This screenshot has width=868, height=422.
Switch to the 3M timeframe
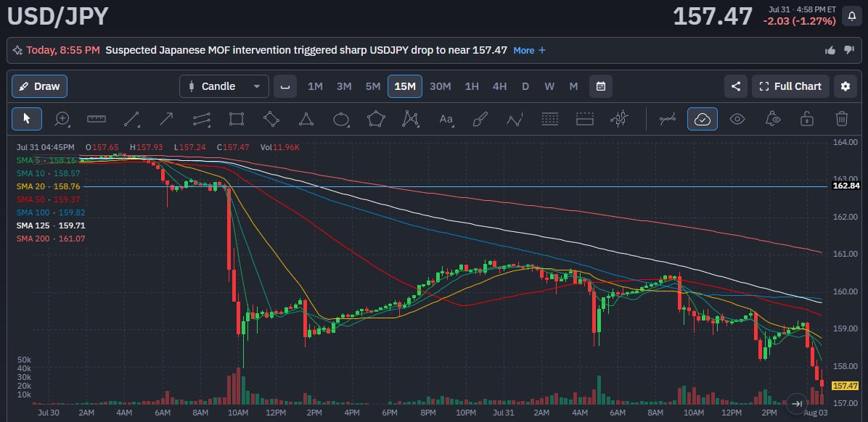point(344,86)
